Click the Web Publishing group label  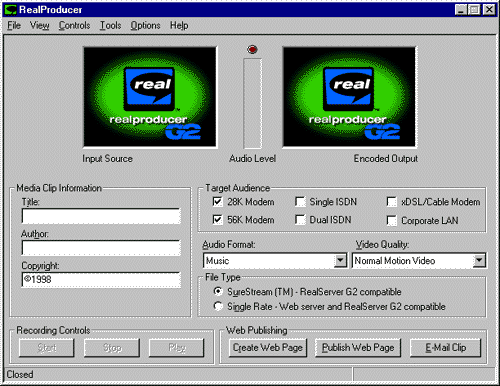[x=257, y=330]
